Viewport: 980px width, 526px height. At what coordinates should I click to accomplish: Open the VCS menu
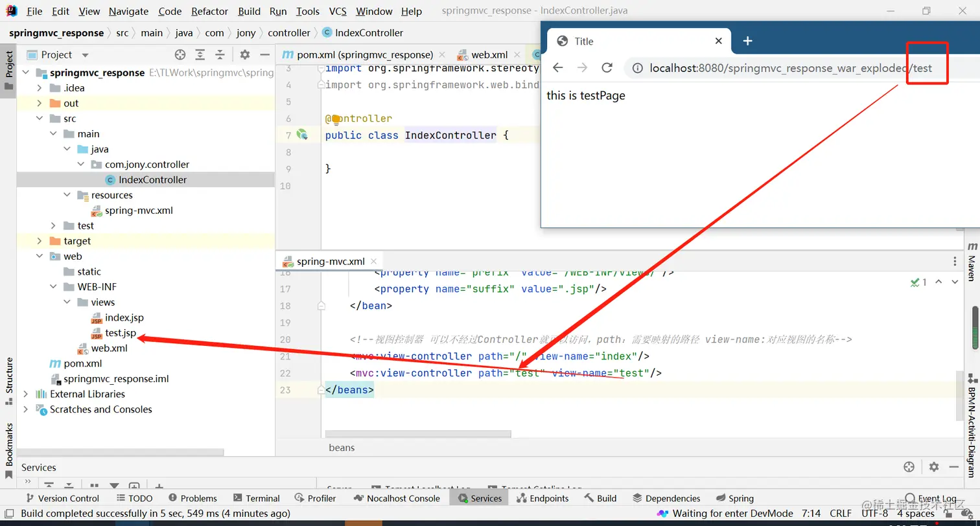[338, 11]
